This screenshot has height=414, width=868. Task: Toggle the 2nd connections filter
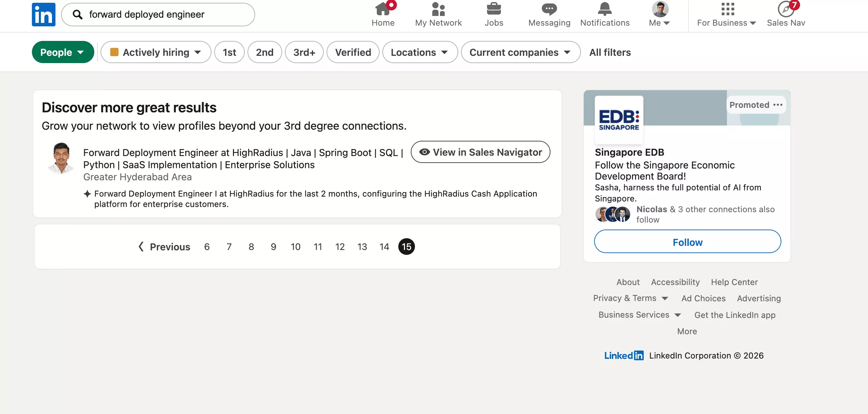point(264,52)
